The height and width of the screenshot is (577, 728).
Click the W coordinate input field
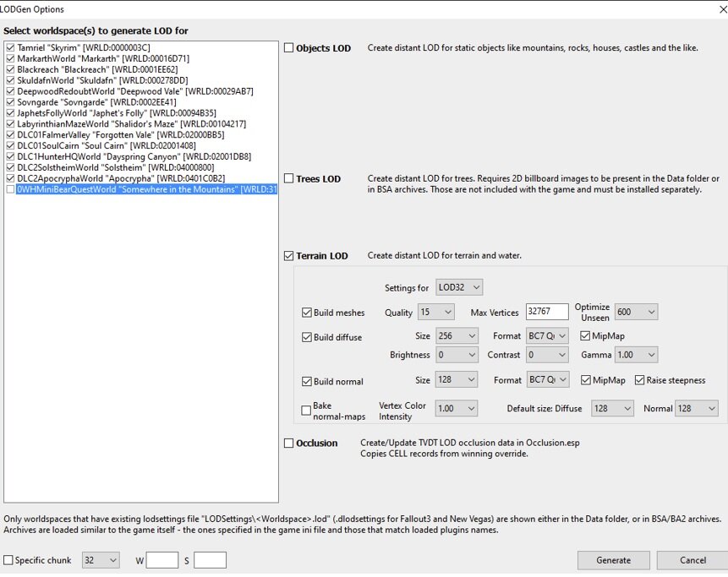point(162,560)
